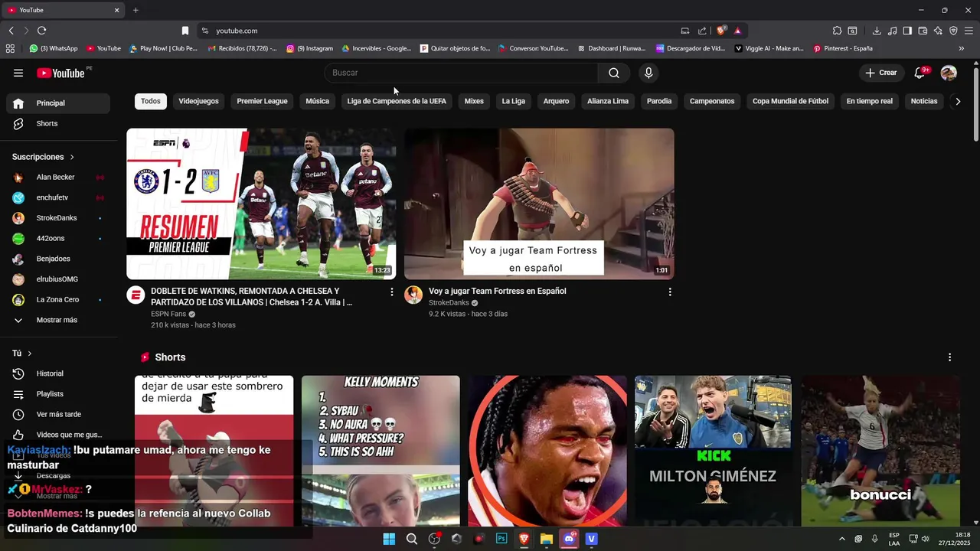Open the browser main menu

coord(969,31)
